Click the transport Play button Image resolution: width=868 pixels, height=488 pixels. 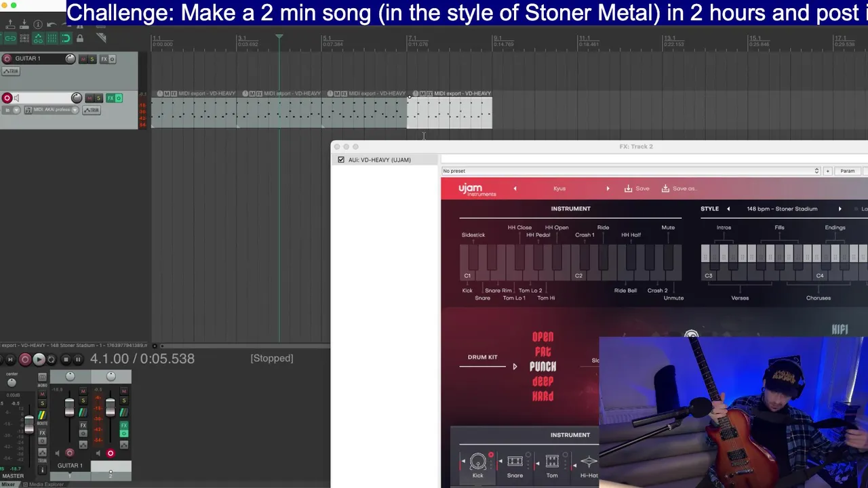(x=39, y=359)
